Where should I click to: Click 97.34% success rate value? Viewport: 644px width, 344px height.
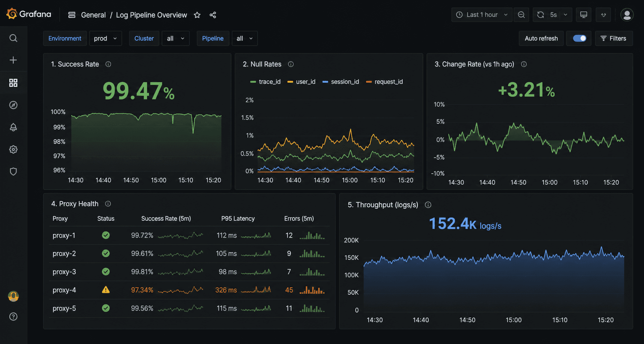pyautogui.click(x=142, y=290)
